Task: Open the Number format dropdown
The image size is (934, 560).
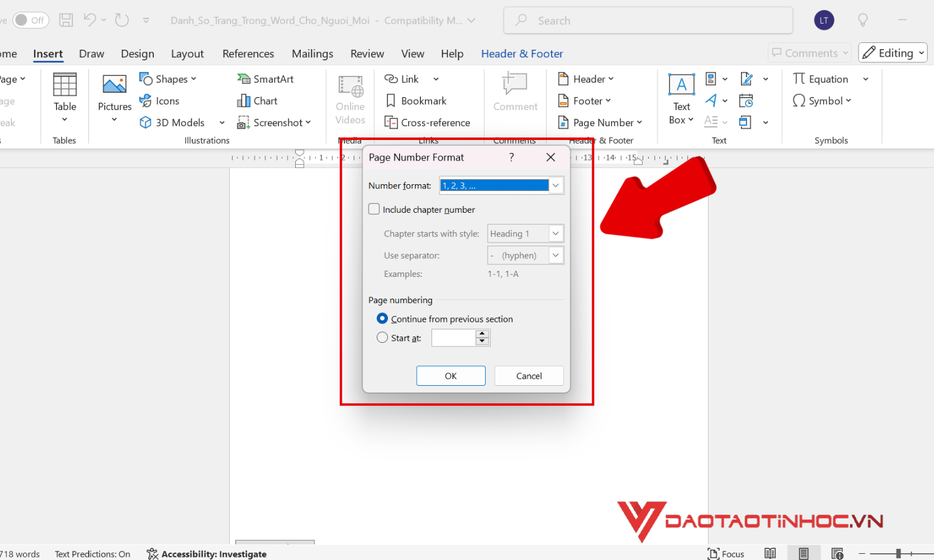Action: [556, 185]
